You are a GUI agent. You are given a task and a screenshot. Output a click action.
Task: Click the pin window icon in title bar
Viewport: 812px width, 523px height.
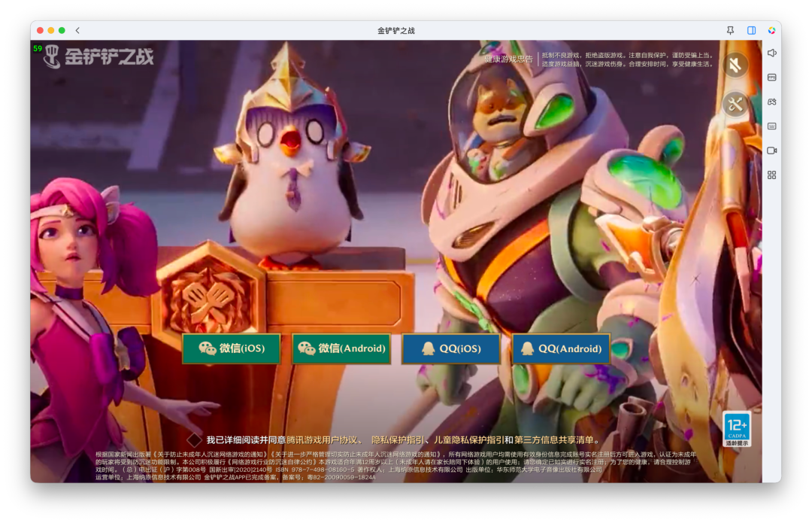pyautogui.click(x=730, y=31)
